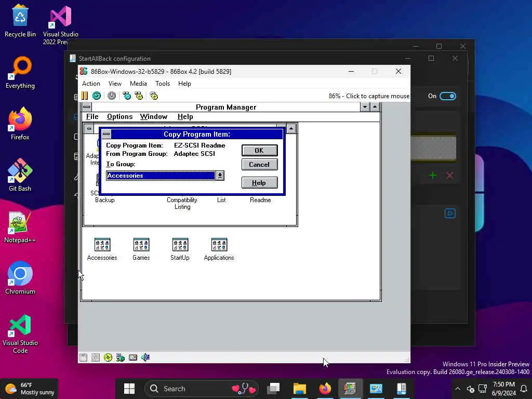
Task: Open Task View from the taskbar
Action: click(273, 389)
